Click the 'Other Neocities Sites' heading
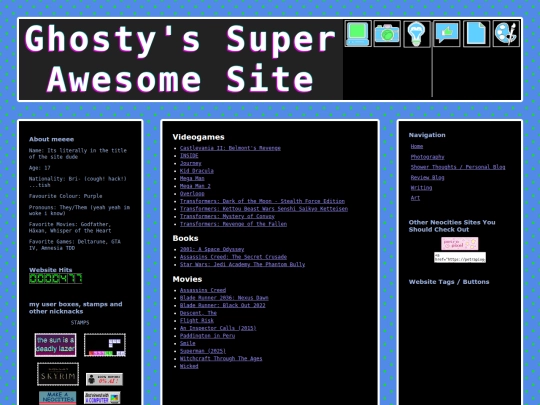540x405 pixels. (452, 226)
